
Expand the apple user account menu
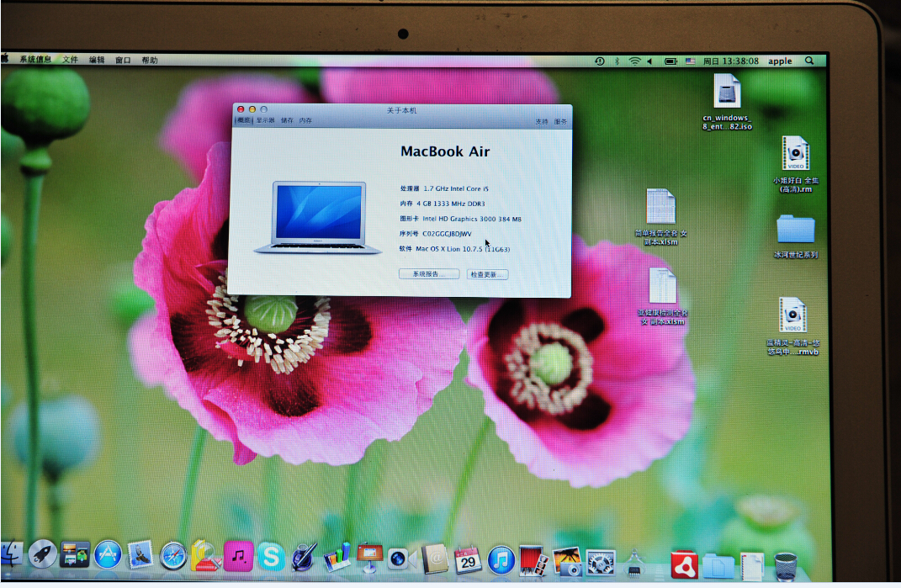pos(780,61)
